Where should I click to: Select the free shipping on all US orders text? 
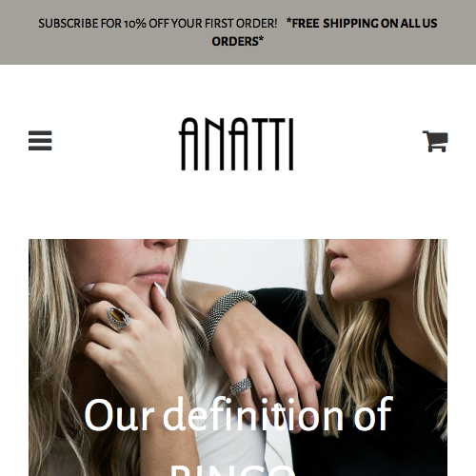(x=325, y=32)
